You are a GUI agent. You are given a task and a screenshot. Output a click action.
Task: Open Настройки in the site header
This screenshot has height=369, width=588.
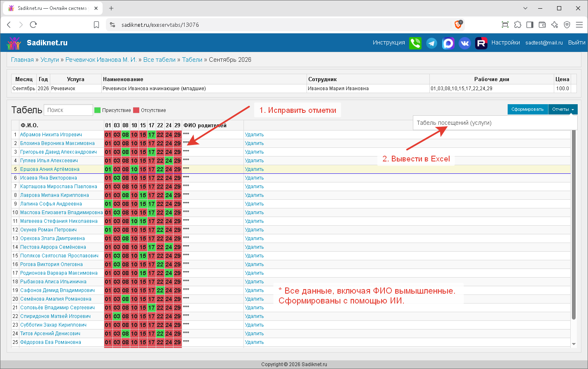click(x=506, y=42)
